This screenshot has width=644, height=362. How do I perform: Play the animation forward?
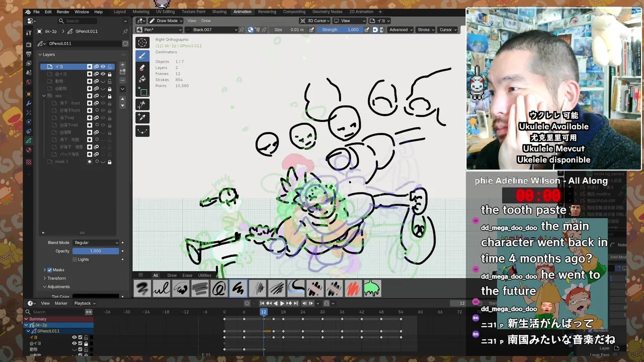click(x=282, y=303)
